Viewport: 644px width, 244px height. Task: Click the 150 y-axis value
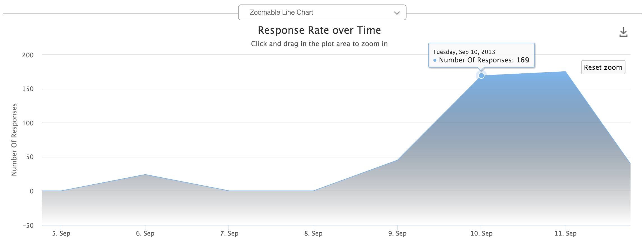point(28,89)
